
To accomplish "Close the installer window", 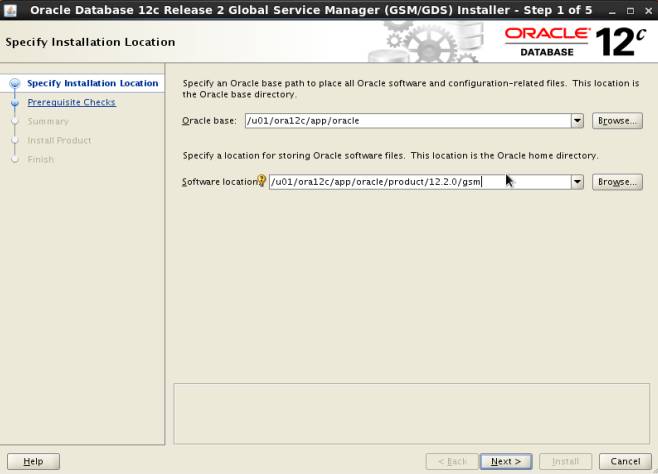I will [x=648, y=11].
